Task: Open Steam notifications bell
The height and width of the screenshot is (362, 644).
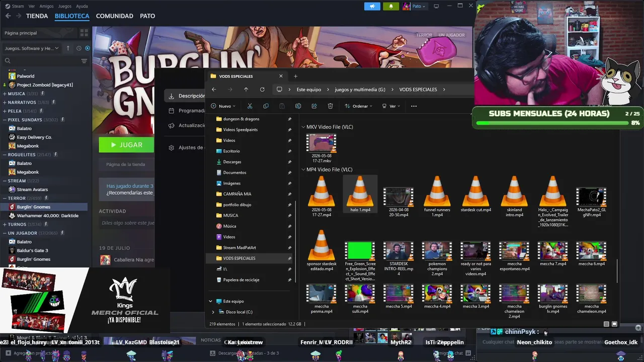Action: tap(391, 6)
